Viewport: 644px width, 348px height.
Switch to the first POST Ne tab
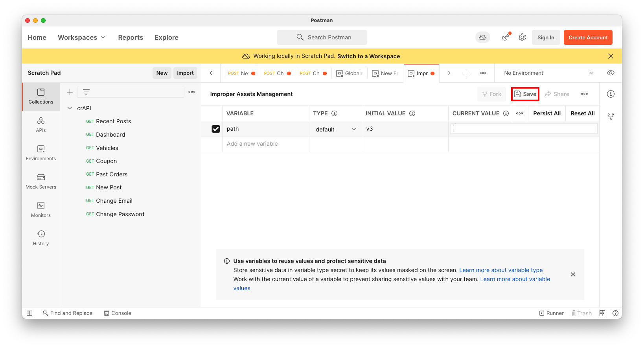pyautogui.click(x=241, y=73)
